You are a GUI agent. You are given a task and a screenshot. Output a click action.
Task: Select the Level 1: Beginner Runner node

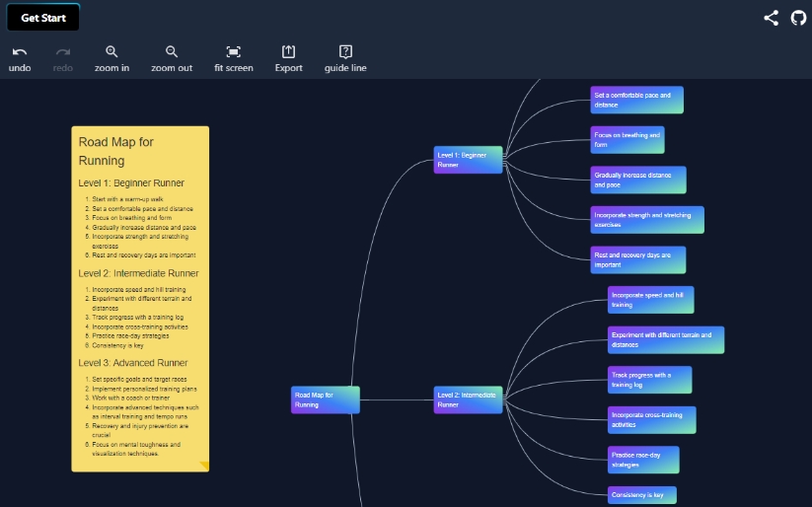pyautogui.click(x=469, y=160)
